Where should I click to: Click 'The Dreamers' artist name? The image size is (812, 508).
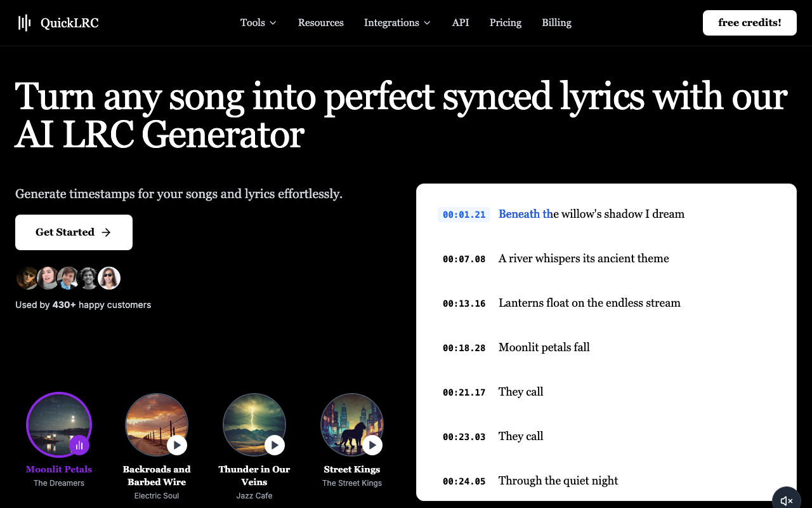[59, 483]
